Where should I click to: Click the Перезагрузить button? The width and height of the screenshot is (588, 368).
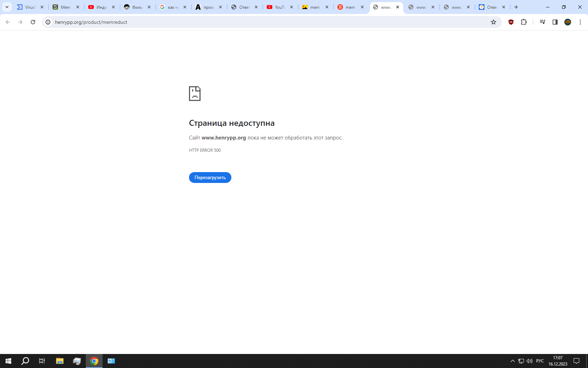pyautogui.click(x=210, y=178)
